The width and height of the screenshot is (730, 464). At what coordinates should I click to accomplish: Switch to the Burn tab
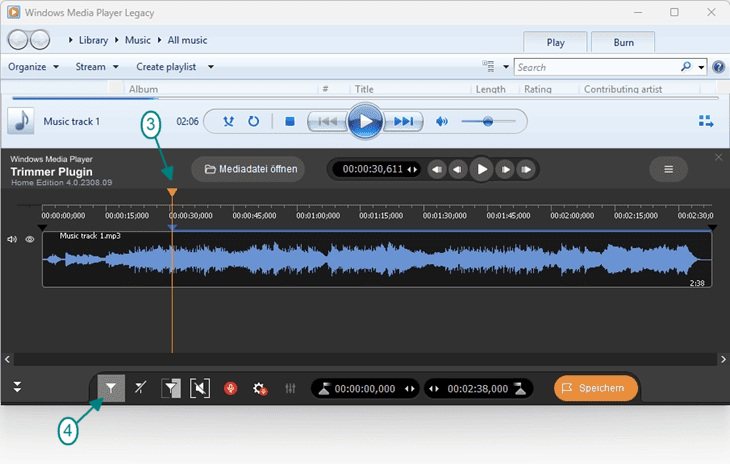coord(623,42)
